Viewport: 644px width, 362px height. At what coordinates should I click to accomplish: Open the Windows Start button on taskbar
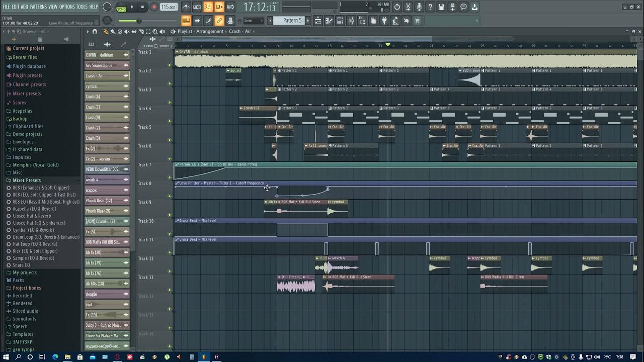point(6,357)
